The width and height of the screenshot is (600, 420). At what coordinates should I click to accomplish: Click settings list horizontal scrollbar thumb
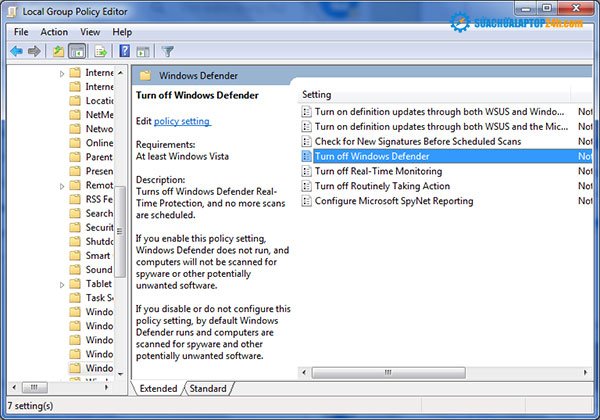(x=388, y=373)
